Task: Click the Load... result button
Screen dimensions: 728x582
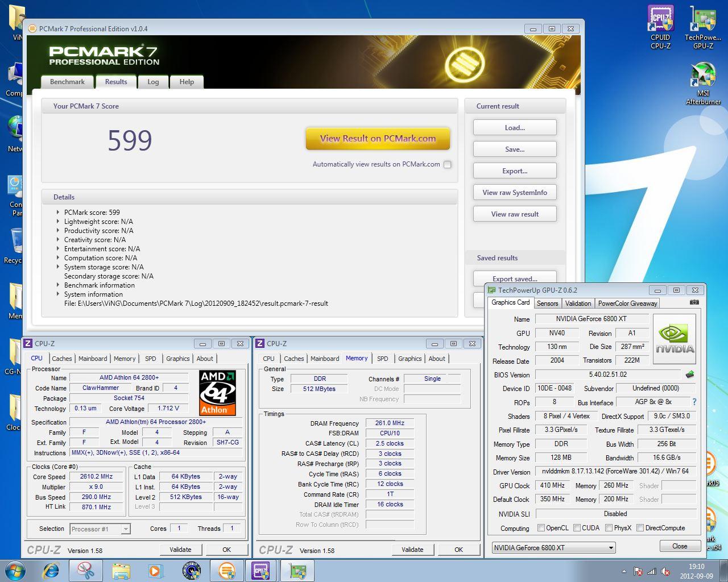Action: point(515,128)
